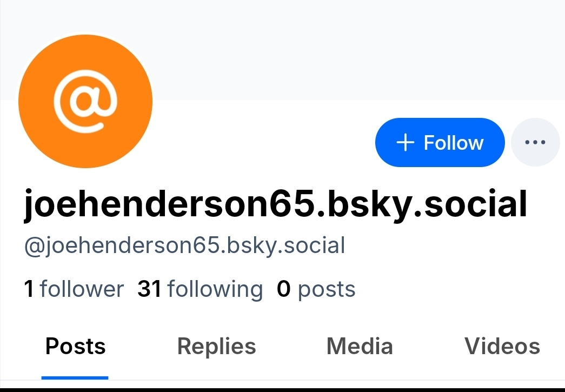Select the bold joehenderson65.bsky.social display name
The image size is (565, 392).
(276, 204)
